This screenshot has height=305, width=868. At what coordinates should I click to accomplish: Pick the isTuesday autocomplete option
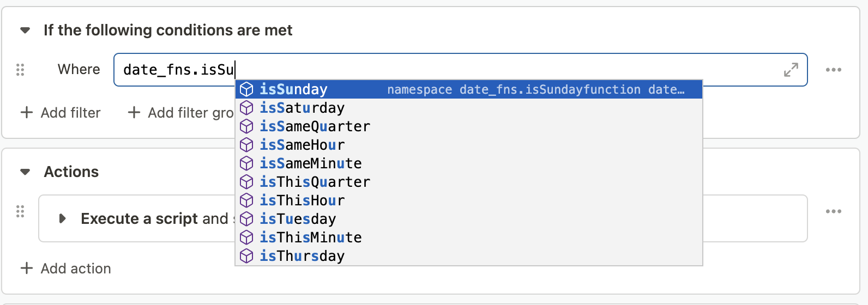(x=469, y=219)
